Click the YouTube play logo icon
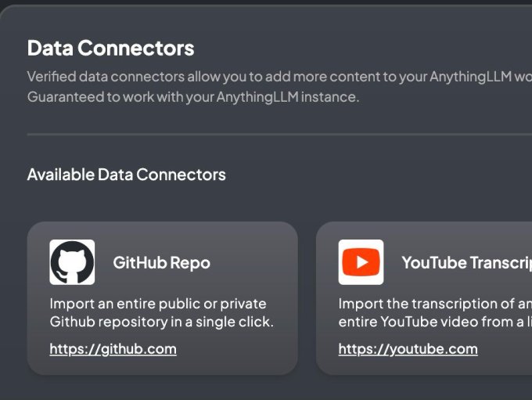Screen dimensions: 532x400 click(361, 262)
